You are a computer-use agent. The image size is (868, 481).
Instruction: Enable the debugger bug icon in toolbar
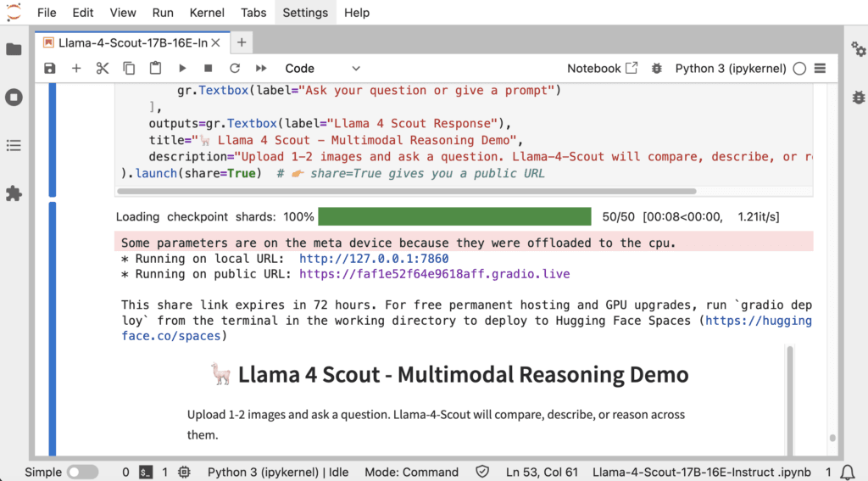pos(657,68)
